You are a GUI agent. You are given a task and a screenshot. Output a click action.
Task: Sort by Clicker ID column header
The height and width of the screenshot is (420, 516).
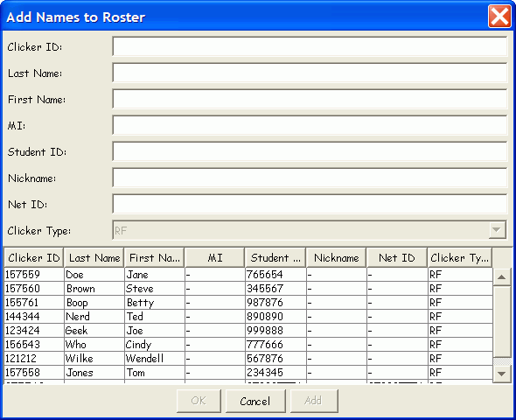[x=34, y=258]
